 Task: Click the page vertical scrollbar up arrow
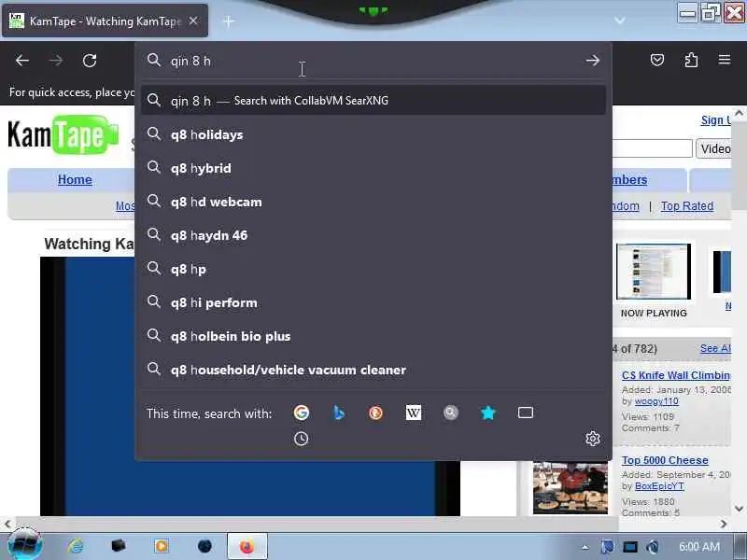739,113
